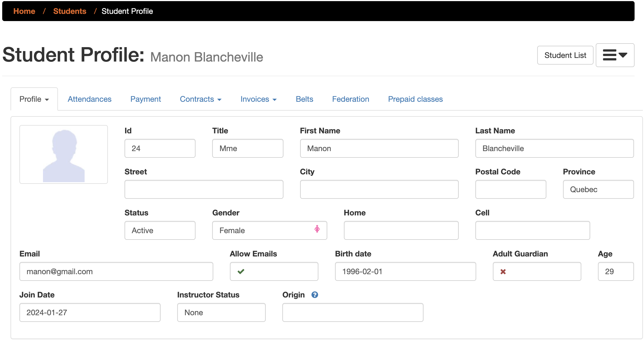Click the Student List button

tap(565, 55)
